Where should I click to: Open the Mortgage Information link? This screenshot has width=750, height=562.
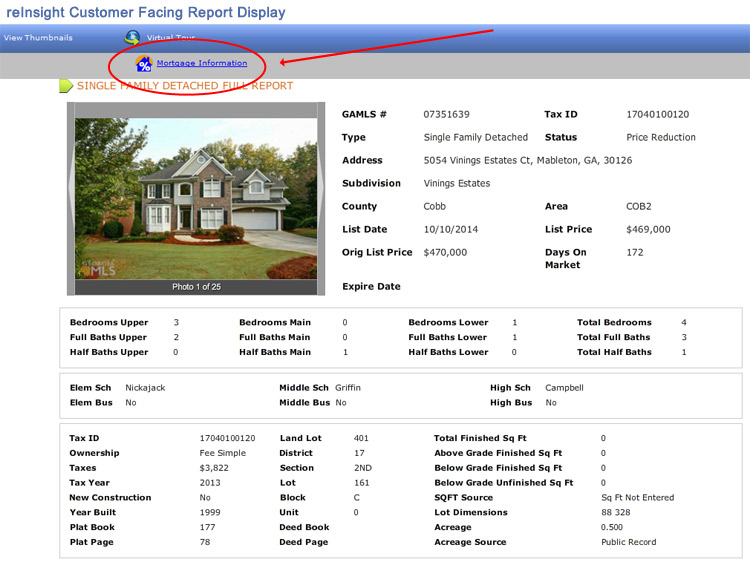202,63
